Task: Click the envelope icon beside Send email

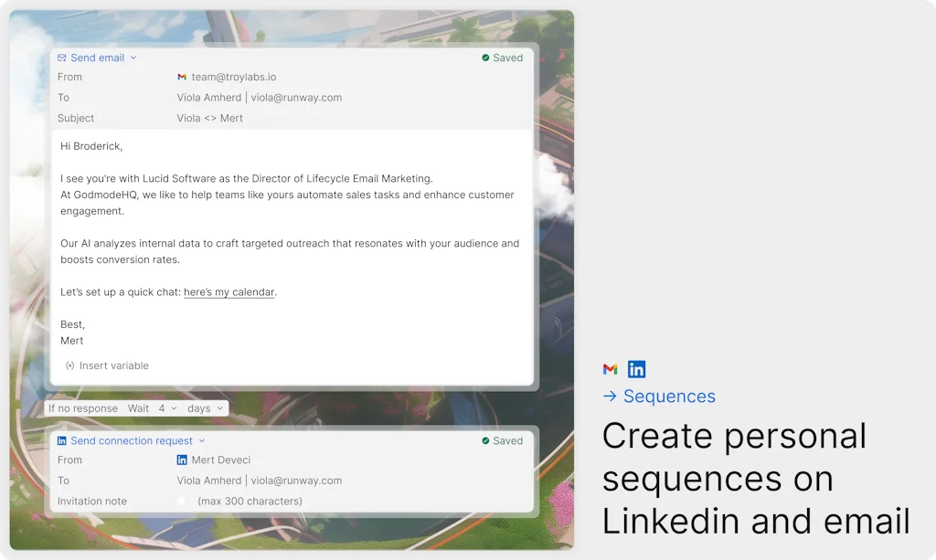Action: point(62,58)
